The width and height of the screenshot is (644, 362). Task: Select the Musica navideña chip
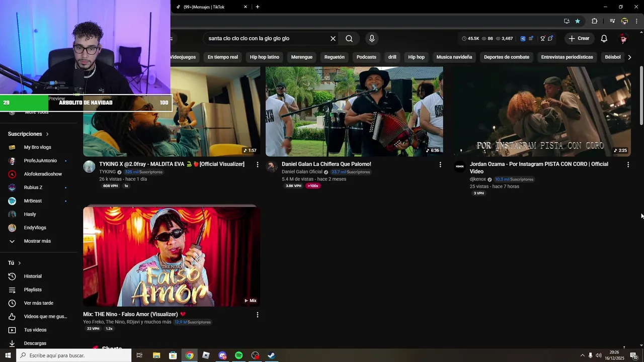[x=454, y=57]
